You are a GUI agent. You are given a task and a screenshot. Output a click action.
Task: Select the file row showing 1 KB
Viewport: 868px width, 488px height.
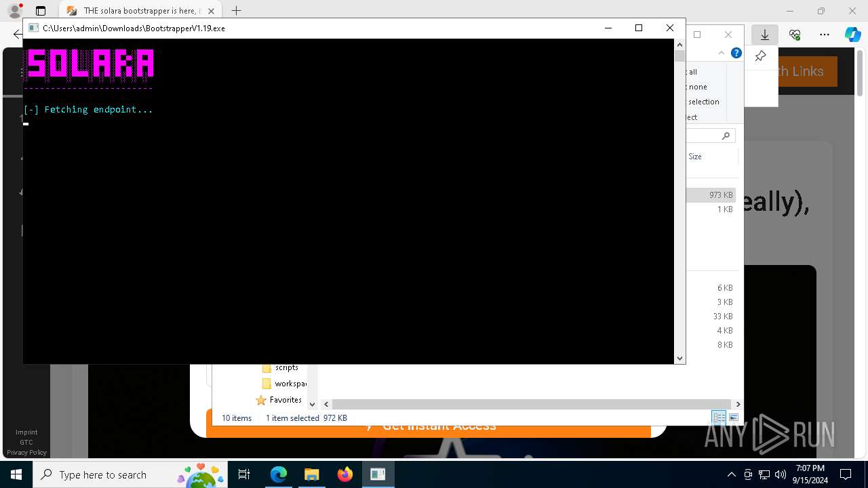click(711, 209)
